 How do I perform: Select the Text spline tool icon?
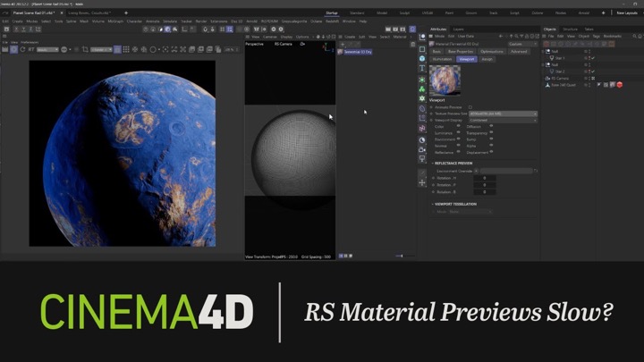[x=422, y=68]
